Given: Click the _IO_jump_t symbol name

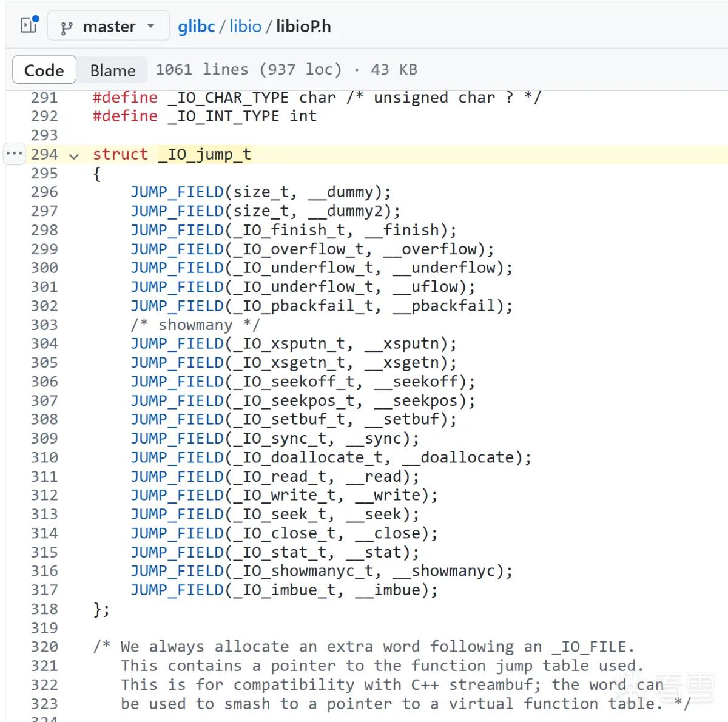Looking at the screenshot, I should [205, 154].
